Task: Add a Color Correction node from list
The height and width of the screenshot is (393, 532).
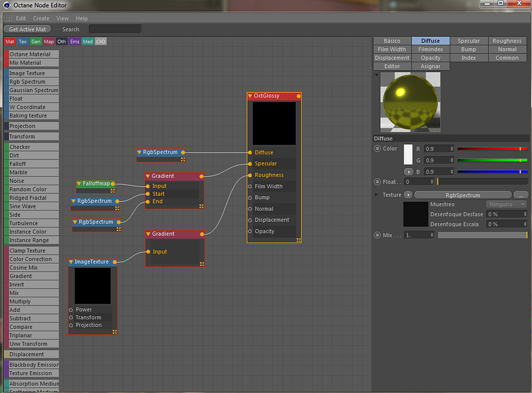Action: tap(32, 259)
